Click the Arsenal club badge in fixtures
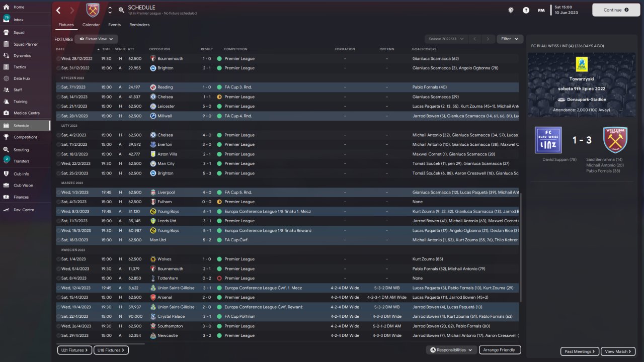 tap(153, 298)
